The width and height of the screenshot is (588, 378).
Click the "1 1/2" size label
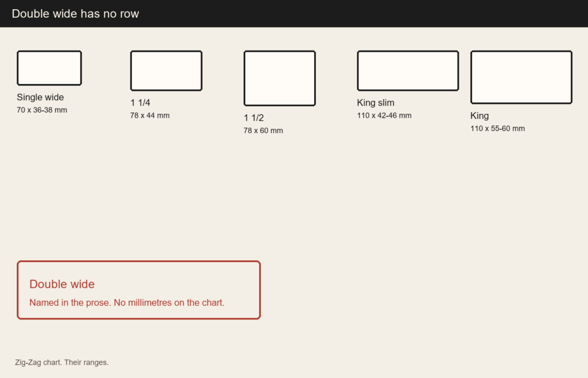point(254,118)
